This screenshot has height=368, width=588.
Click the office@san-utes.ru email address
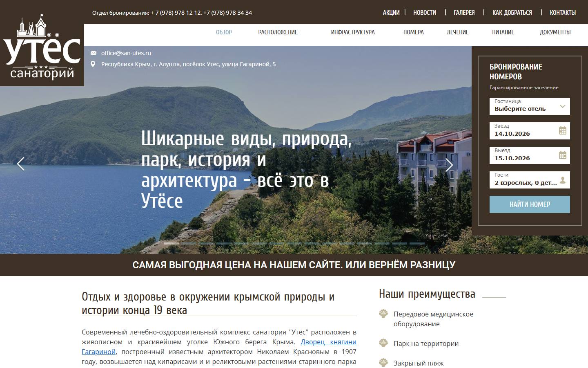tap(126, 53)
